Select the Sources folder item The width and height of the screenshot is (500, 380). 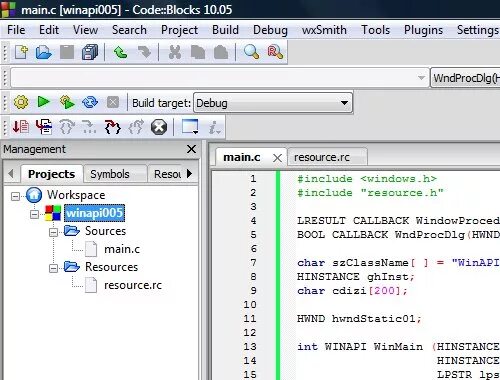(x=105, y=231)
